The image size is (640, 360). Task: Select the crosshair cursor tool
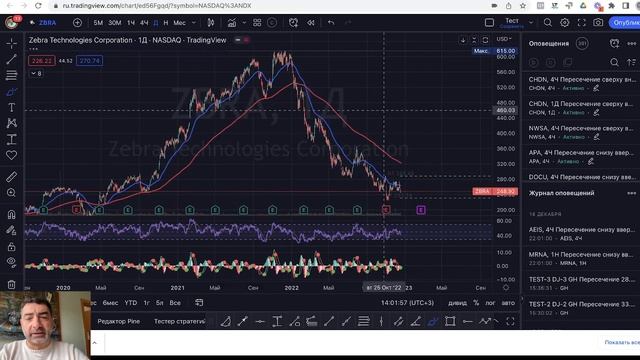[11, 43]
